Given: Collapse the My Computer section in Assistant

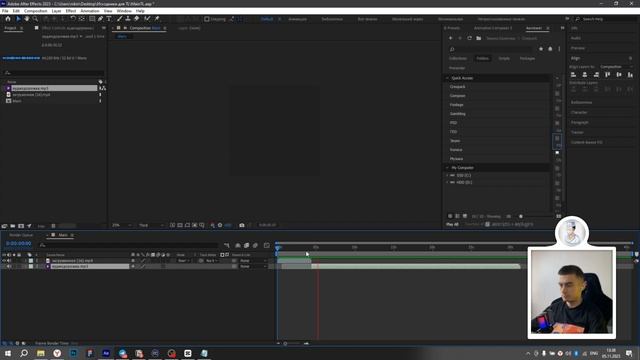Looking at the screenshot, I should [x=447, y=168].
